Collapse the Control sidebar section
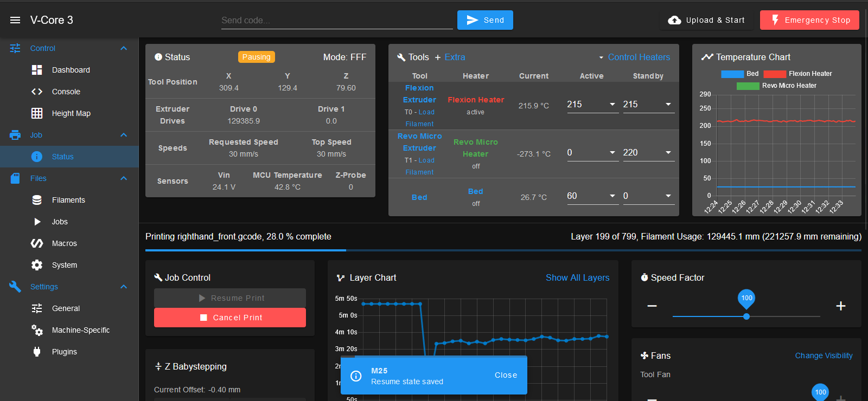868x401 pixels. click(x=124, y=48)
